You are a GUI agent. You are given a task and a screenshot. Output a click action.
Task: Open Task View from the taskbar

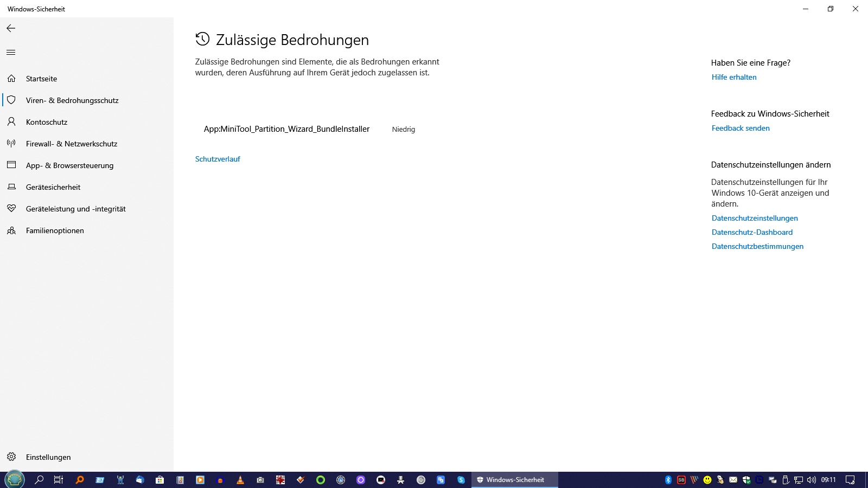coord(59,480)
